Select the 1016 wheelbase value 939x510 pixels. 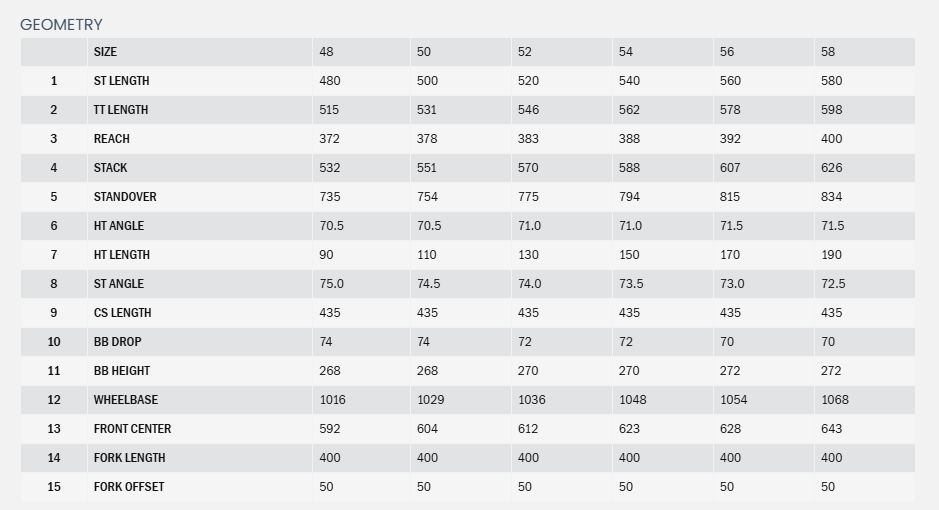pos(333,400)
